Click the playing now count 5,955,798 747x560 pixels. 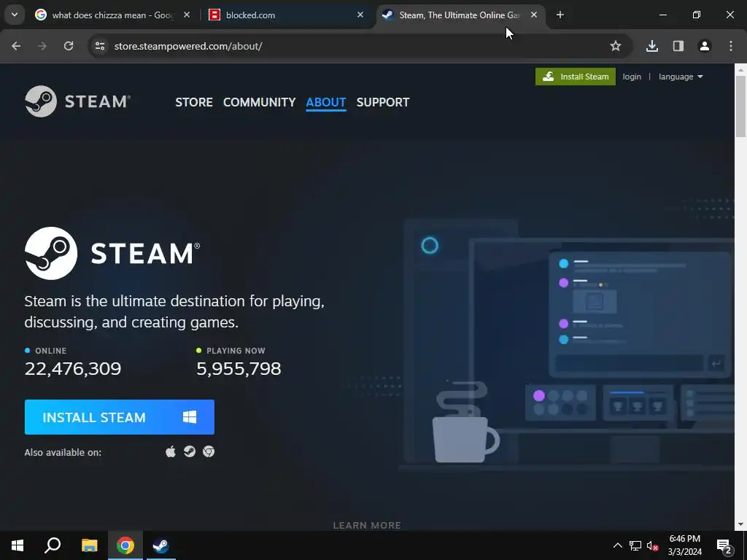pyautogui.click(x=239, y=368)
